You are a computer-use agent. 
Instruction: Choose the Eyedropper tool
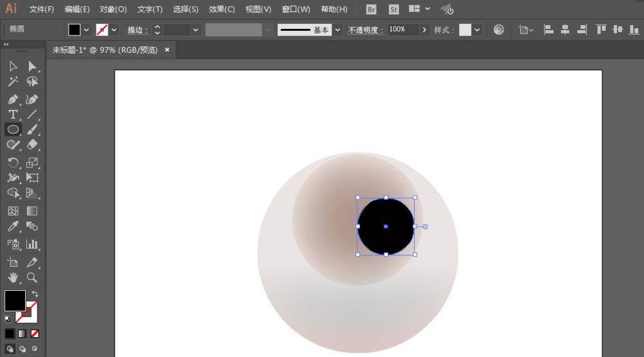point(13,226)
